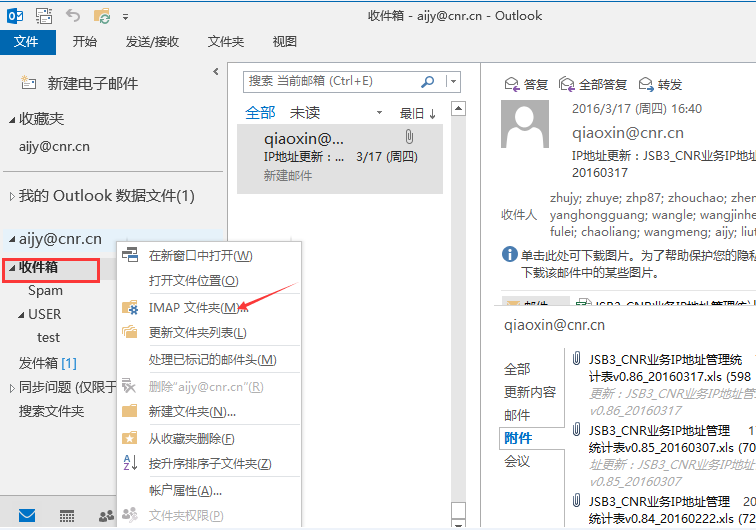Click 转发 to forward the message
Viewport: 756px width, 530px height.
[x=660, y=85]
